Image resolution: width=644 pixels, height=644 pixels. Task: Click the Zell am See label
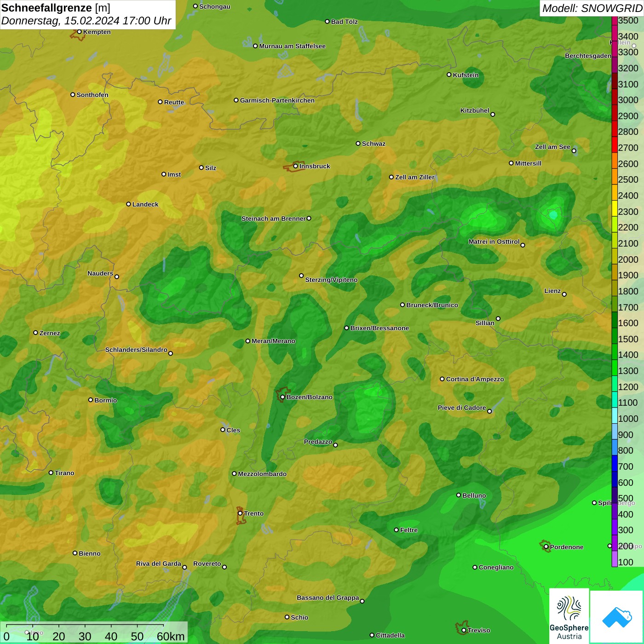pyautogui.click(x=552, y=147)
